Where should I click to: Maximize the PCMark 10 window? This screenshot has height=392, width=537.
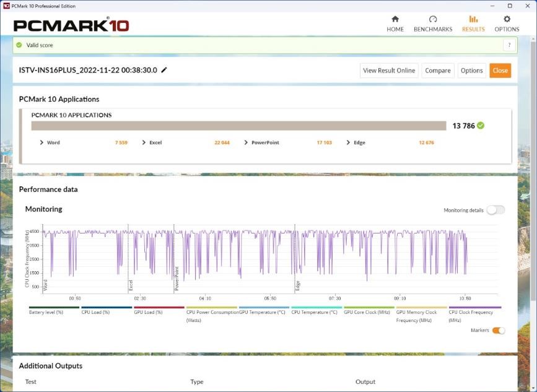(510, 6)
